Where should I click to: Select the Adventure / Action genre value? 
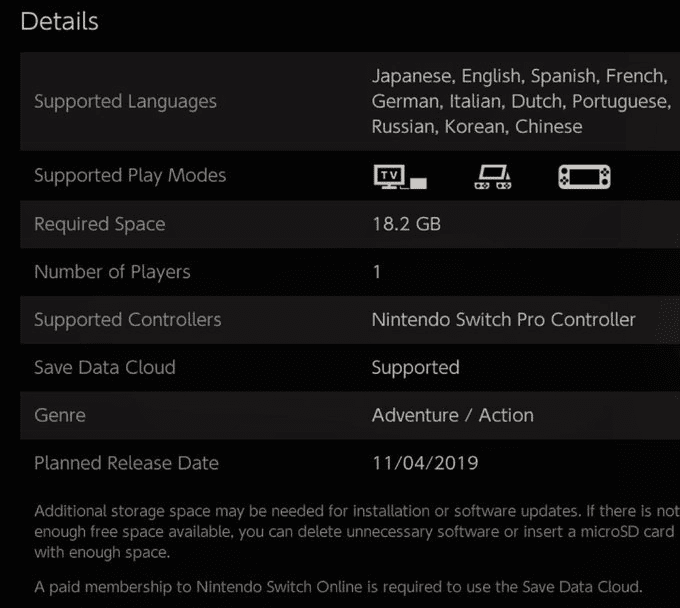click(452, 415)
